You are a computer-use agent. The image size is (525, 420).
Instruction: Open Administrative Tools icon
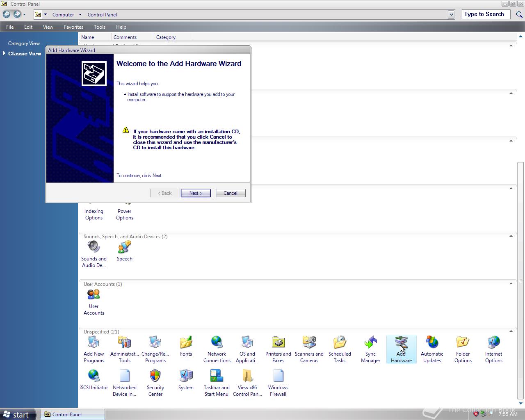(125, 349)
